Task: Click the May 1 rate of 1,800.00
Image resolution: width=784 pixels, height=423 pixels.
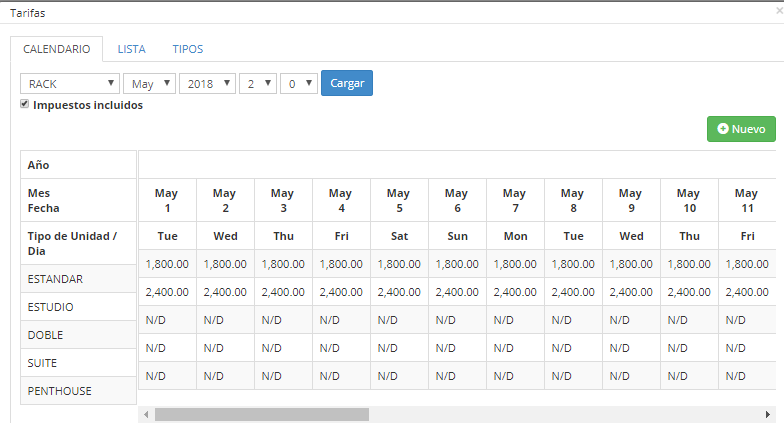Action: tap(167, 265)
